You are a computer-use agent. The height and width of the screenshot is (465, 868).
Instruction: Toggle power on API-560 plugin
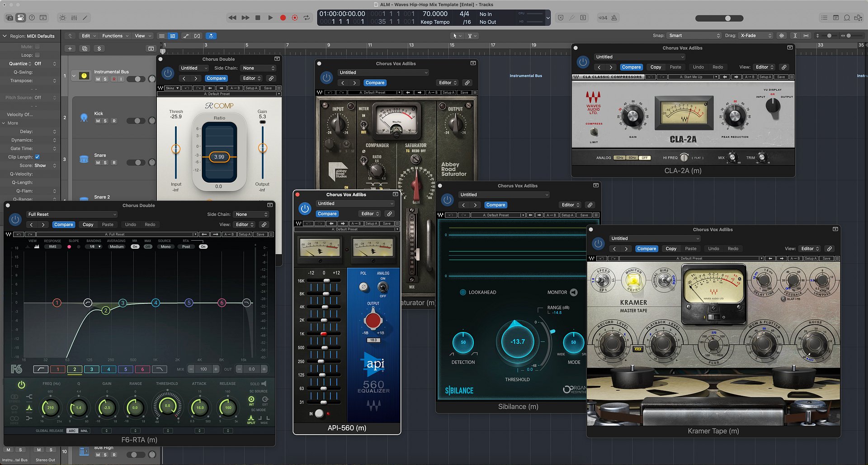[x=305, y=209]
